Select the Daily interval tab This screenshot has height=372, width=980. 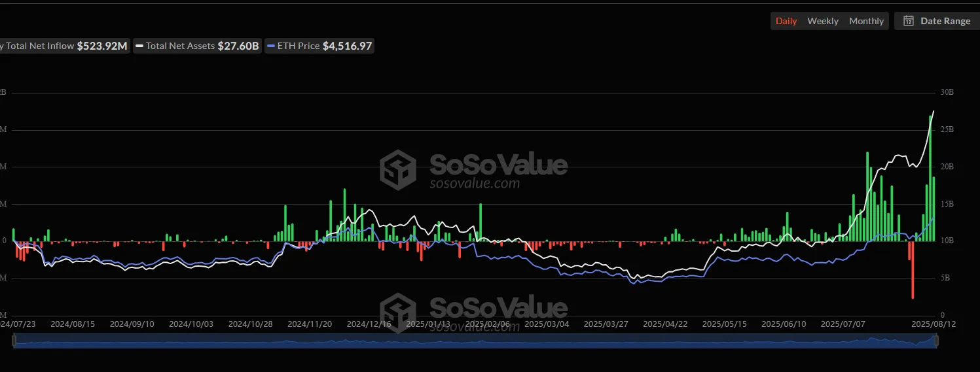coord(786,21)
